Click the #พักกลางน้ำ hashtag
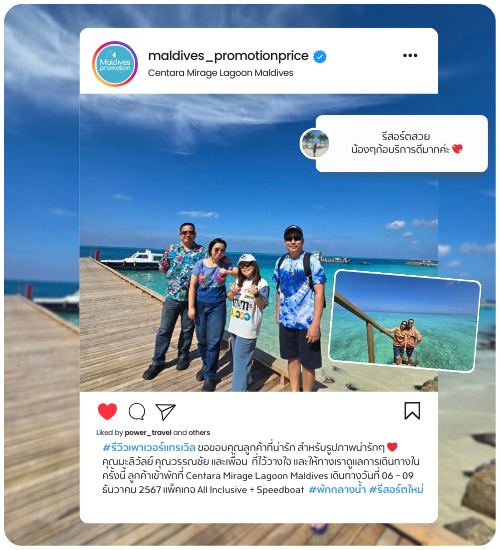The width and height of the screenshot is (500, 550). coord(337,489)
